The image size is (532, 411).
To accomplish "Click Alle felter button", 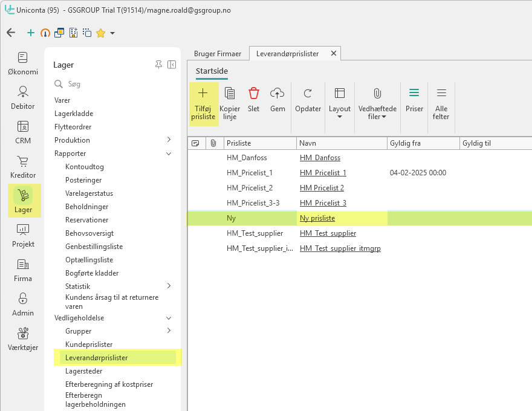I will coord(441,104).
